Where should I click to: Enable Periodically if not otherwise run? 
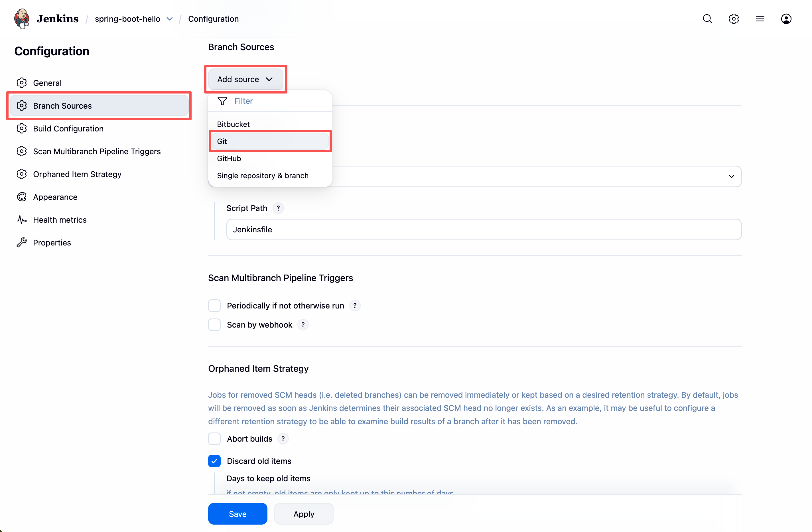[214, 306]
